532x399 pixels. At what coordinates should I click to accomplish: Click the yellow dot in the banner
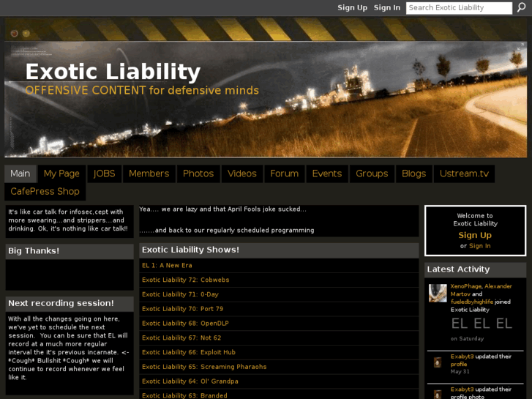click(x=26, y=33)
